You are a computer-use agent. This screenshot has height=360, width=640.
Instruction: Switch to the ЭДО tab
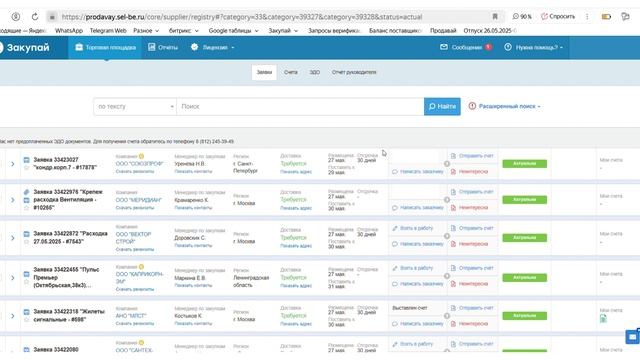point(314,72)
